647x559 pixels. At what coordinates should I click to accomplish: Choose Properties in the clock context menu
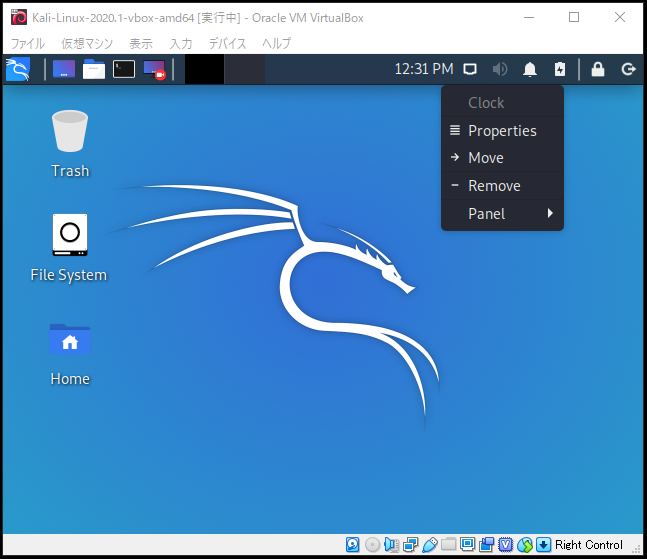(x=502, y=131)
